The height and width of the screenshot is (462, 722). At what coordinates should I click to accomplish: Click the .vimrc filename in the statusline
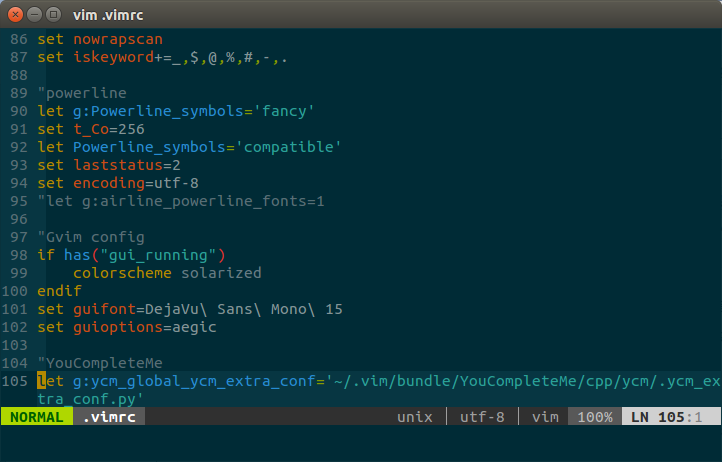click(110, 417)
